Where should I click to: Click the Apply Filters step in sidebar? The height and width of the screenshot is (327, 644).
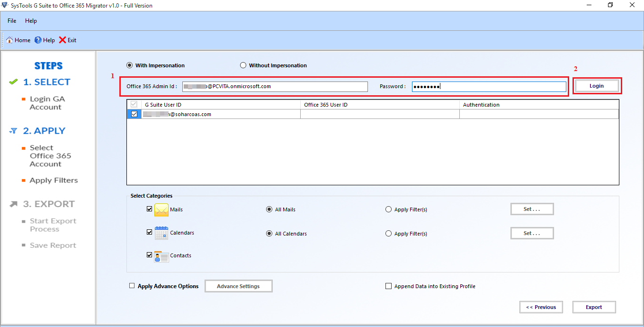pyautogui.click(x=54, y=181)
